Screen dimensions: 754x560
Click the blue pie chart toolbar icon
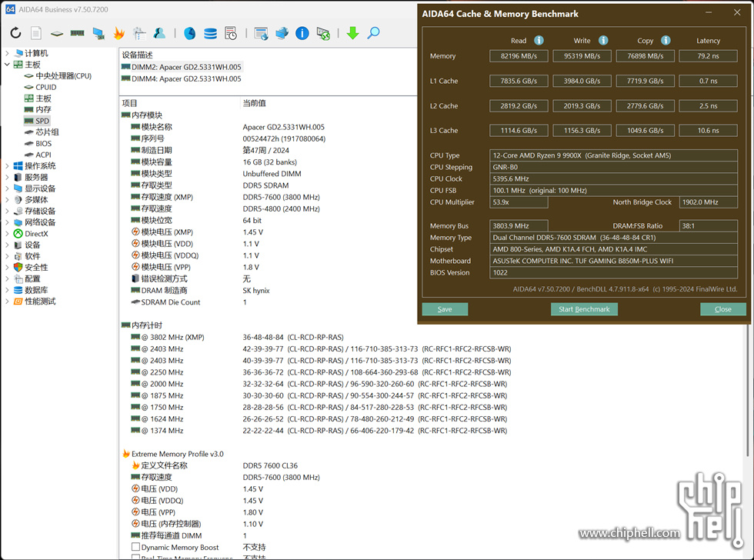(190, 33)
